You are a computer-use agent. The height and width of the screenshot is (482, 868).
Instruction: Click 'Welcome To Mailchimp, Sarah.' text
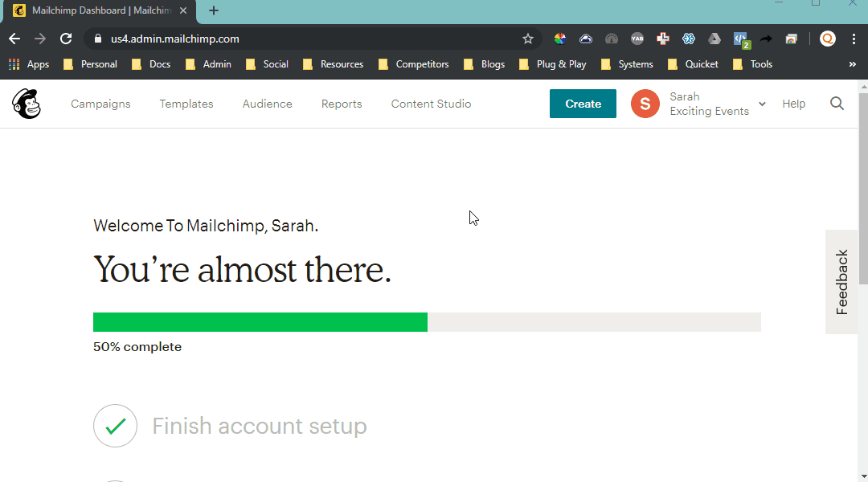(206, 226)
